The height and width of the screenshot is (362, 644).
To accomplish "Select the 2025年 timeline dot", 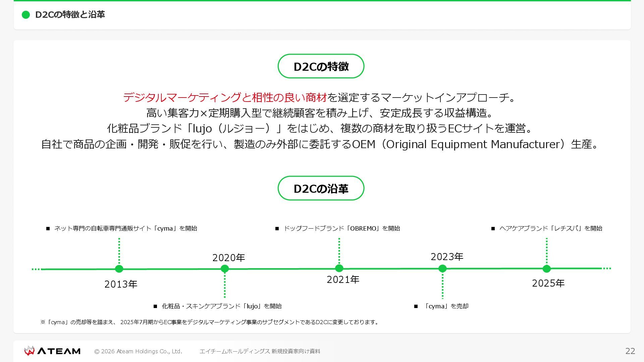I will pos(547,268).
